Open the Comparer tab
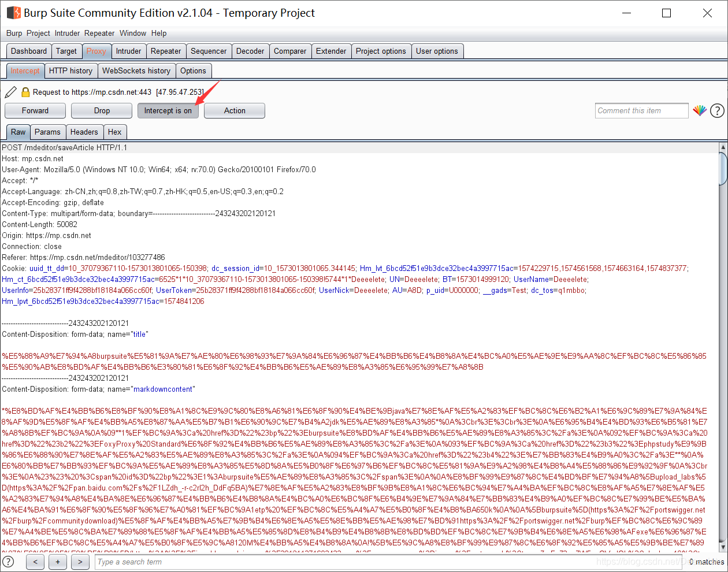728x572 pixels. tap(290, 51)
